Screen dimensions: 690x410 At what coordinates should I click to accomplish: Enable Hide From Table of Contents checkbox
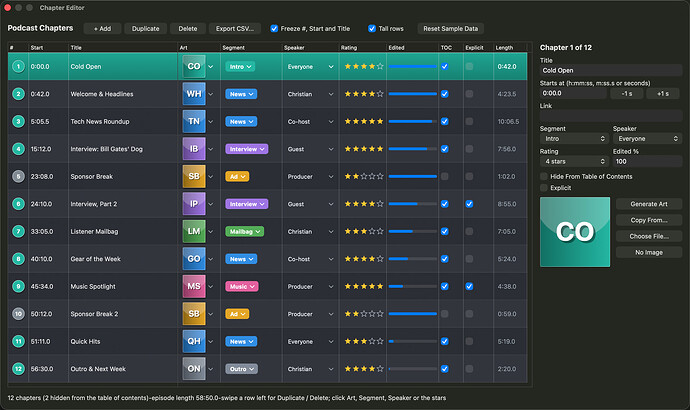coord(544,176)
